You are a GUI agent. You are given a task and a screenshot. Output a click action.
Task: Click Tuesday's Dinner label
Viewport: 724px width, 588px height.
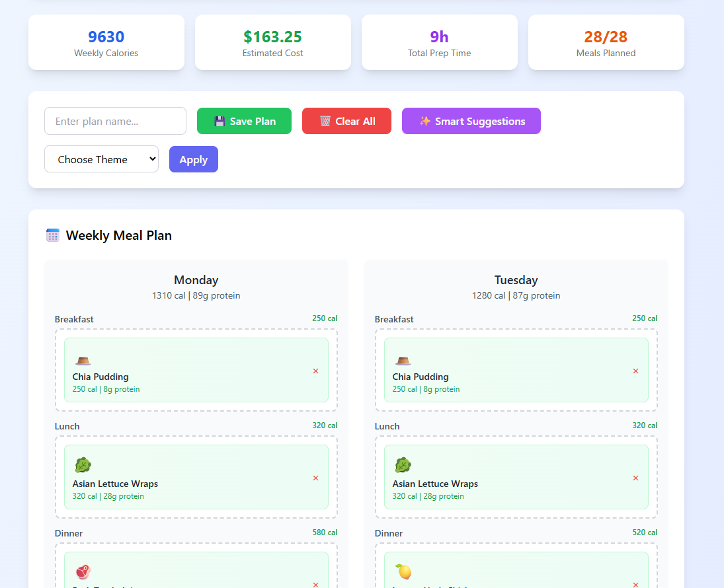(x=388, y=534)
